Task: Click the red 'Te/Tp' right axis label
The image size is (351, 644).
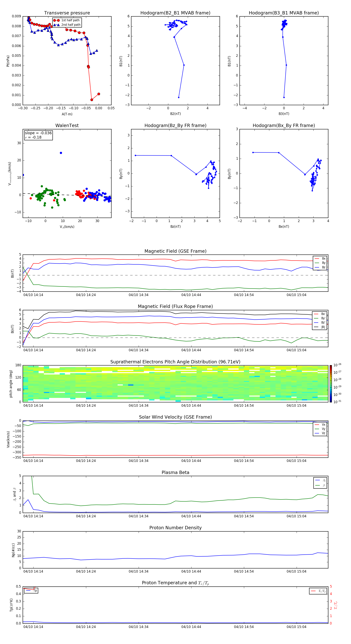Action: (336, 605)
